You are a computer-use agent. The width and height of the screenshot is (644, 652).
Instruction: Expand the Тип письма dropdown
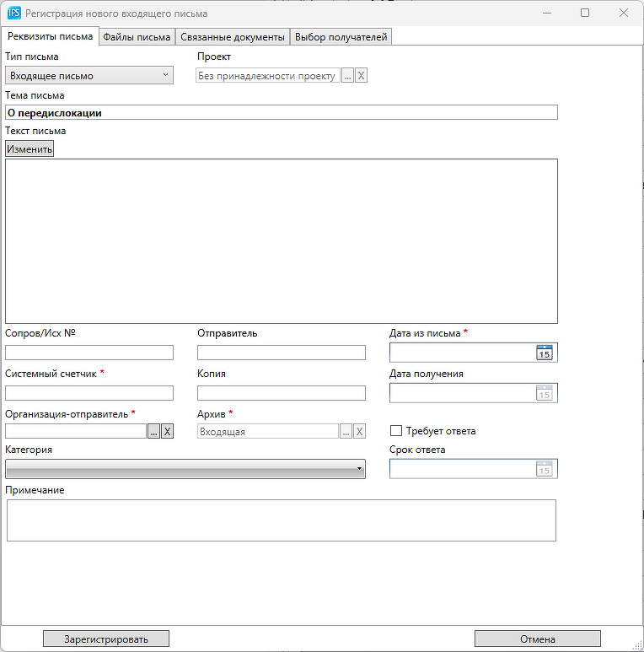[89, 76]
